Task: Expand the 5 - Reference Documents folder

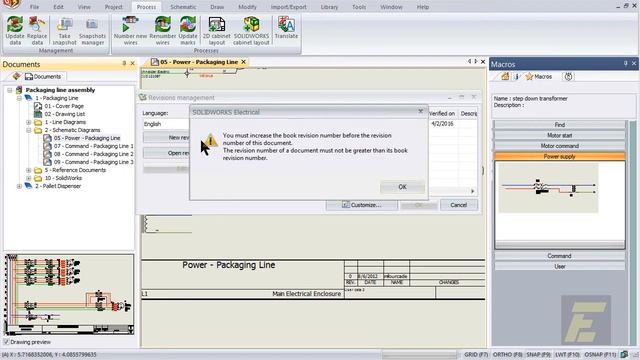Action: [x=29, y=170]
